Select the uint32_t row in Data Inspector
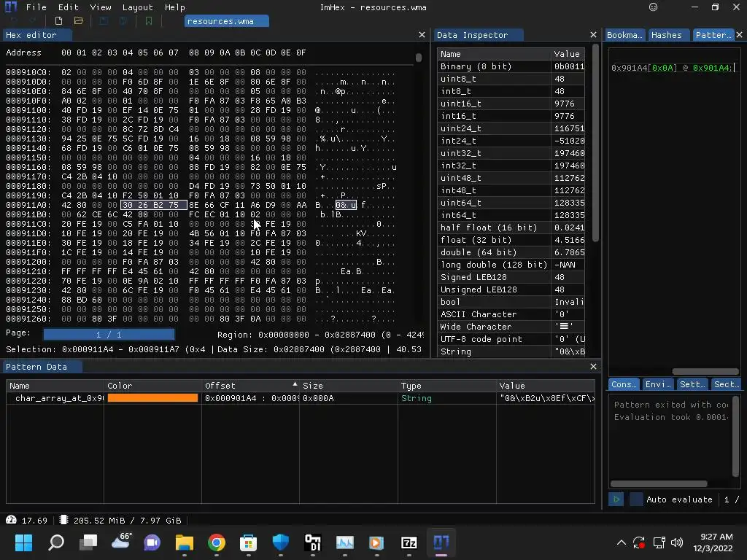Viewport: 747px width, 560px height. coord(511,153)
